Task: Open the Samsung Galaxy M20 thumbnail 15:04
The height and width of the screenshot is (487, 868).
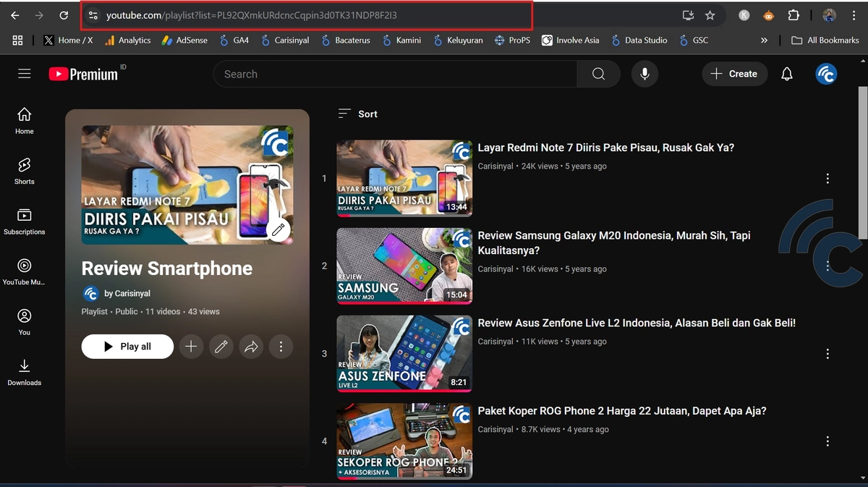Action: tap(404, 266)
